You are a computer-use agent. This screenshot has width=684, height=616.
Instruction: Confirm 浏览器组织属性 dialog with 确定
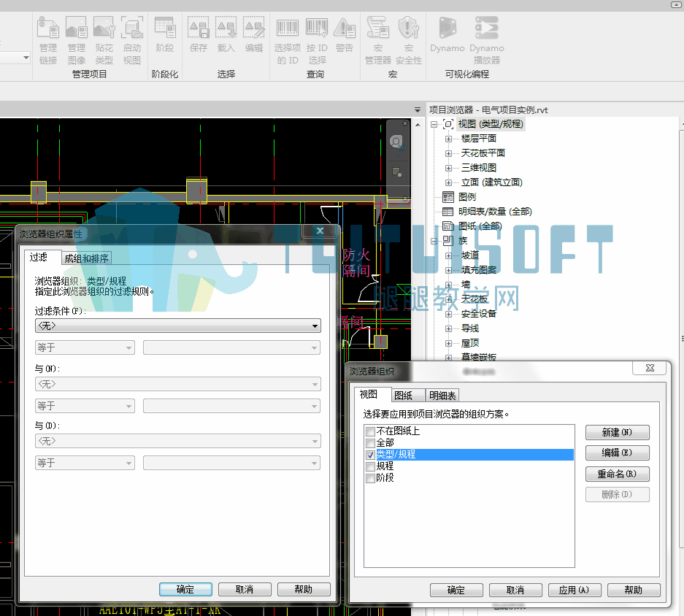pyautogui.click(x=185, y=590)
